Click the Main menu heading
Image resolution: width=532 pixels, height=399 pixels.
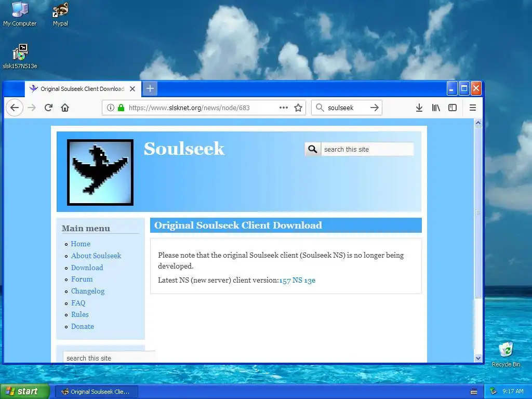(x=86, y=229)
